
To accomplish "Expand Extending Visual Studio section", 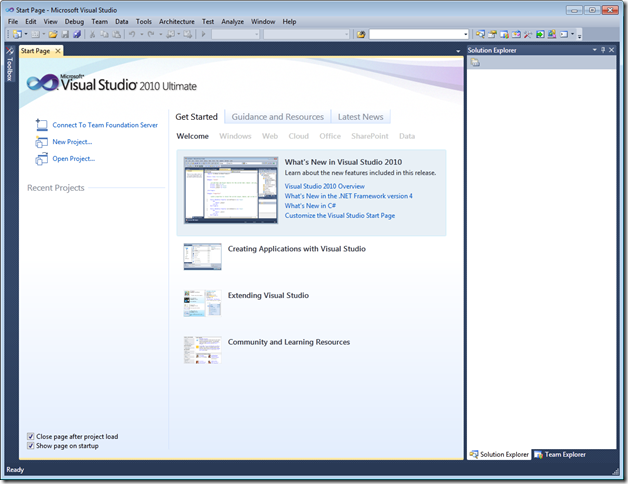I will click(x=268, y=295).
